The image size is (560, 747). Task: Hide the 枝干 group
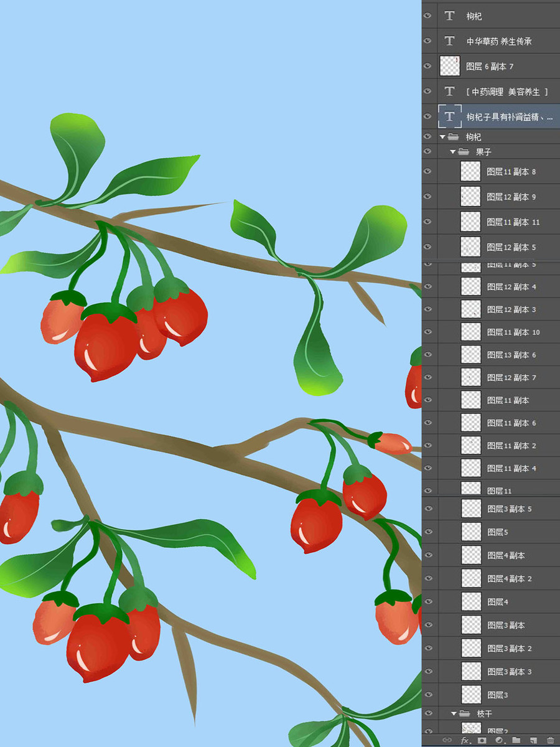pyautogui.click(x=427, y=713)
